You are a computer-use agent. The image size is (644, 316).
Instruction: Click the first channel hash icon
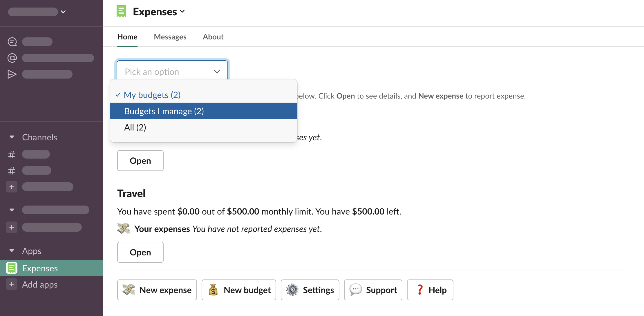click(x=12, y=155)
